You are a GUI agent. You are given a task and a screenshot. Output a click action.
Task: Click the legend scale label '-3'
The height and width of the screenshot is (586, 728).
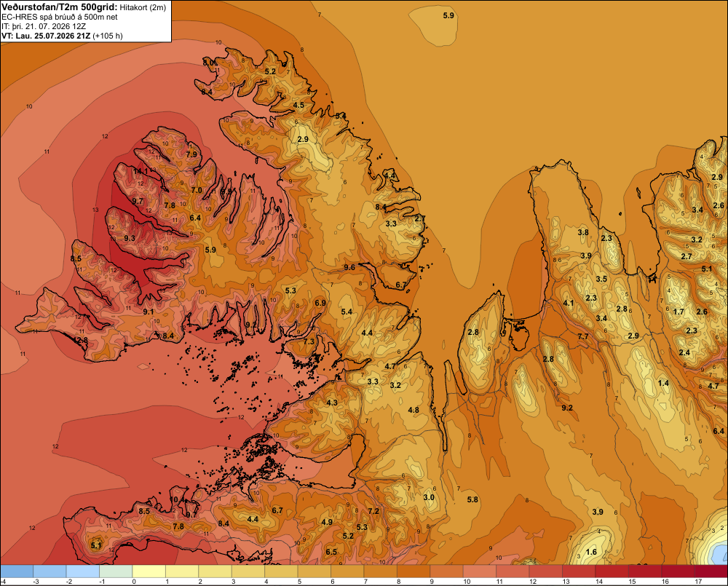(35, 582)
